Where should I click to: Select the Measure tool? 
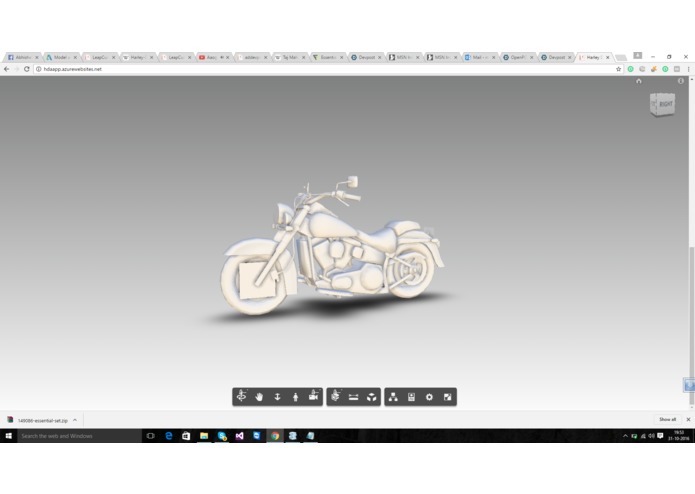[353, 397]
